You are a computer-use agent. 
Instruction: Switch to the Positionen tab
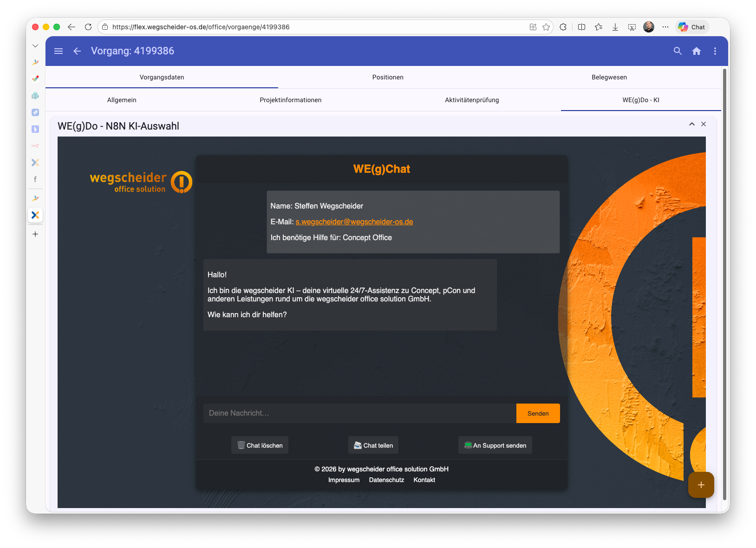388,77
